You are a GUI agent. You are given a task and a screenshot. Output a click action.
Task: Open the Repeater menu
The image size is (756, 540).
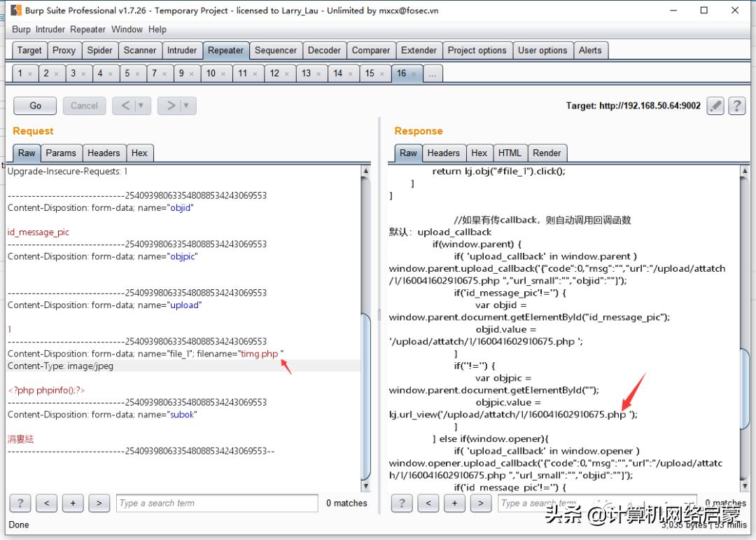click(87, 29)
